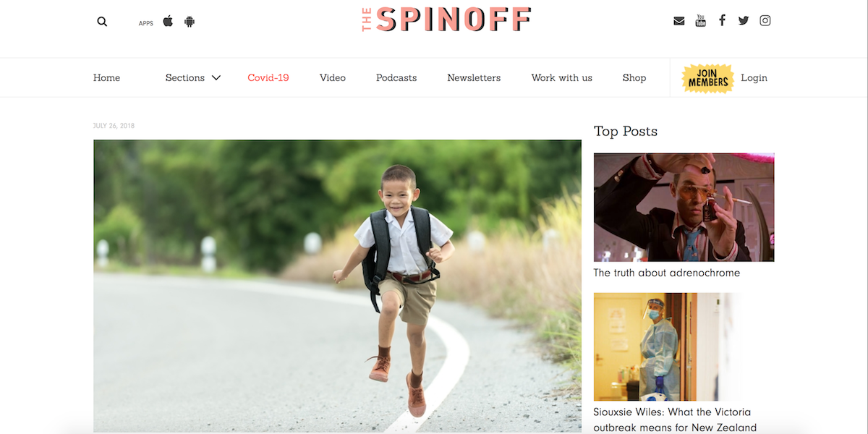Open The Spinoff Twitter icon
The height and width of the screenshot is (434, 868).
coord(744,21)
